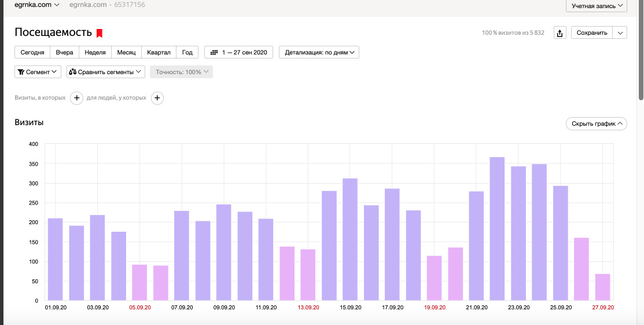Collapse chart with Скрыть график

(596, 123)
